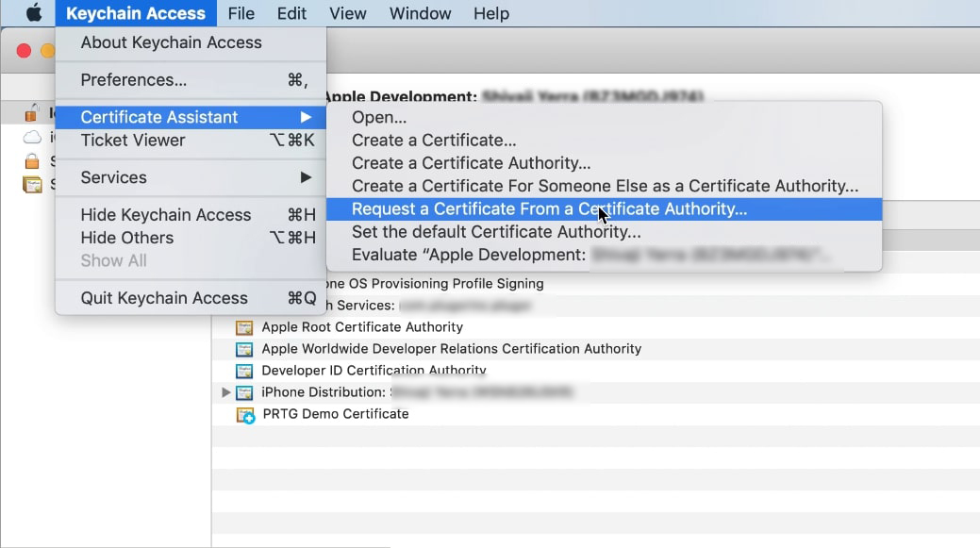The image size is (980, 548).
Task: Click the Services submenu arrow
Action: pyautogui.click(x=306, y=177)
